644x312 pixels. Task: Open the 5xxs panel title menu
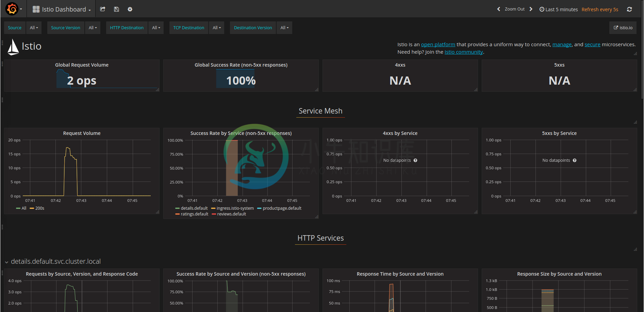(559, 65)
